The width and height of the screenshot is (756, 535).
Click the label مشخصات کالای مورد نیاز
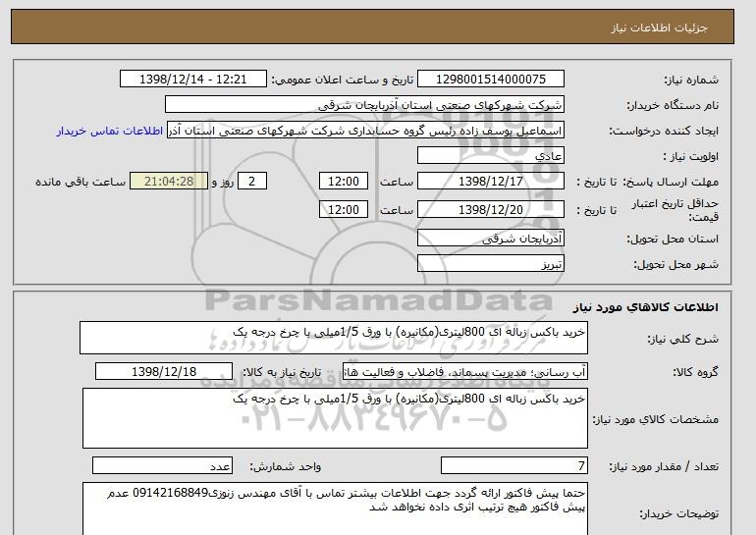(x=656, y=419)
